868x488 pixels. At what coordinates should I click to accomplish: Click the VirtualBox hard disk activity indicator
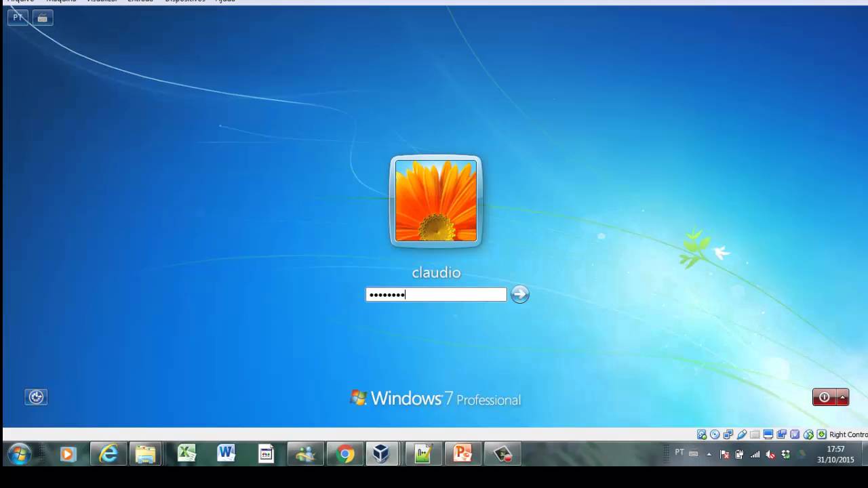[702, 434]
